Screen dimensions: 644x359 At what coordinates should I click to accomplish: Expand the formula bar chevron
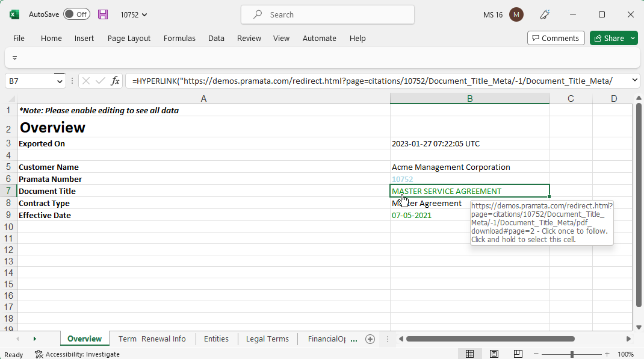point(634,80)
